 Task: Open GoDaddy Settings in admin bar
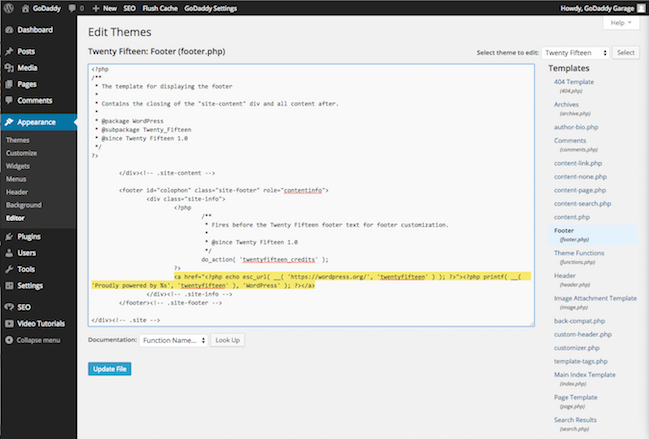[x=211, y=8]
